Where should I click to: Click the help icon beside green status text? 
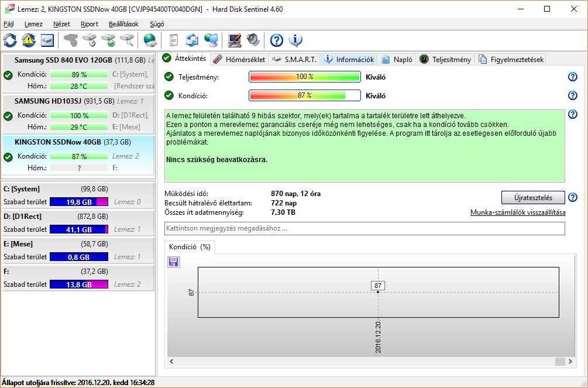coord(573,114)
